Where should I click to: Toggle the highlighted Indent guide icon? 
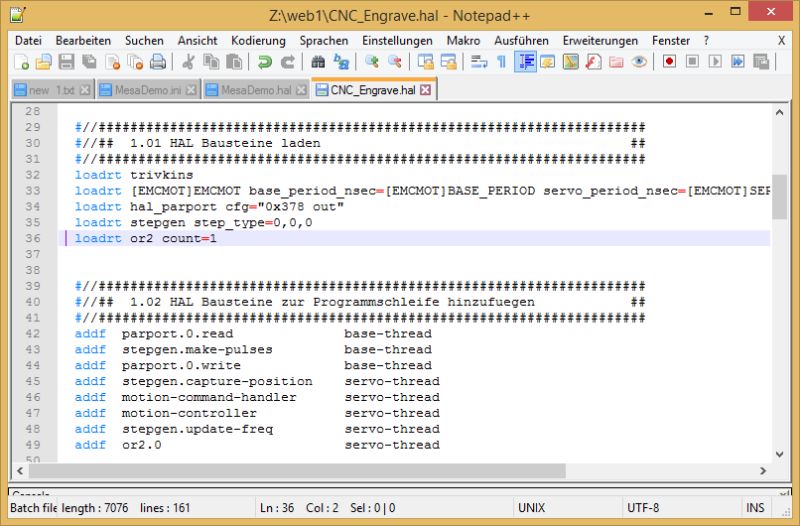[525, 62]
